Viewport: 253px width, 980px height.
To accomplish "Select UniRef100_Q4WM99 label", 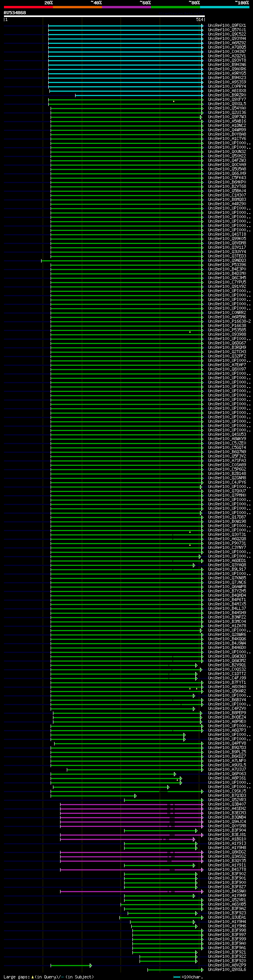I will (227, 130).
